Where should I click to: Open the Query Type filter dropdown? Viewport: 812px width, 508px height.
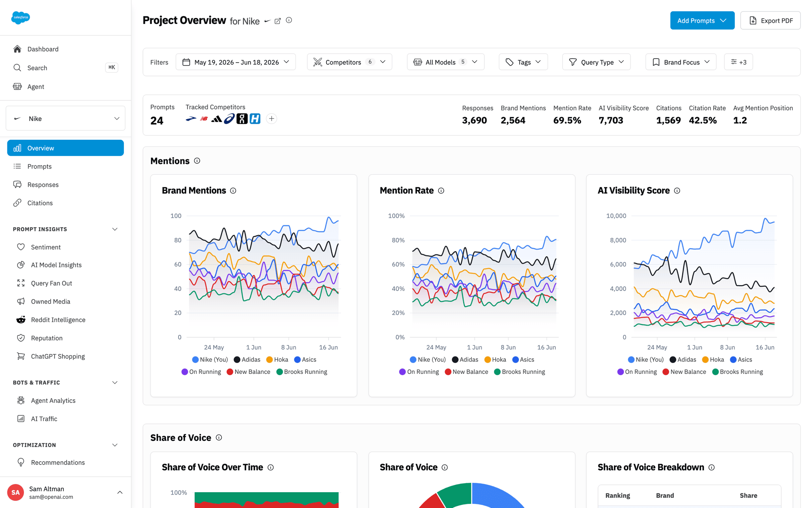tap(596, 62)
